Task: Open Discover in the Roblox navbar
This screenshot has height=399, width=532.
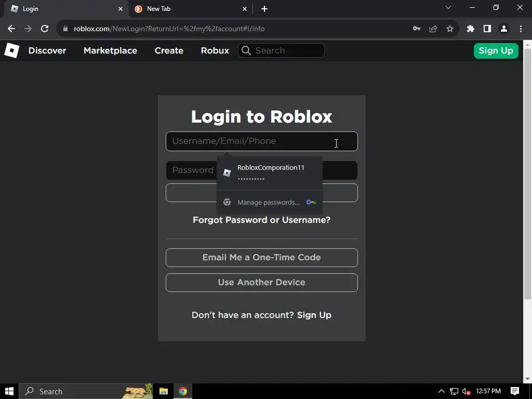Action: click(47, 50)
